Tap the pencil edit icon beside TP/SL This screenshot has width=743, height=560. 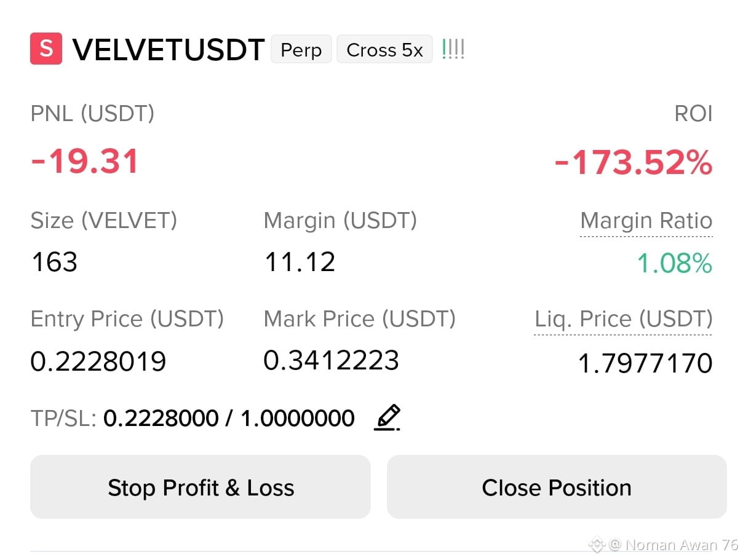(x=387, y=418)
